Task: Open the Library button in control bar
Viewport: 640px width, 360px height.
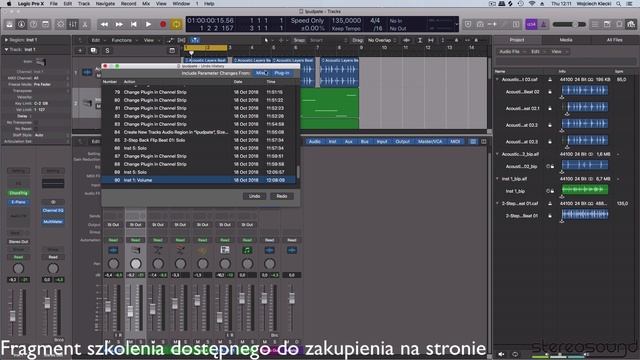Action: 9,24
